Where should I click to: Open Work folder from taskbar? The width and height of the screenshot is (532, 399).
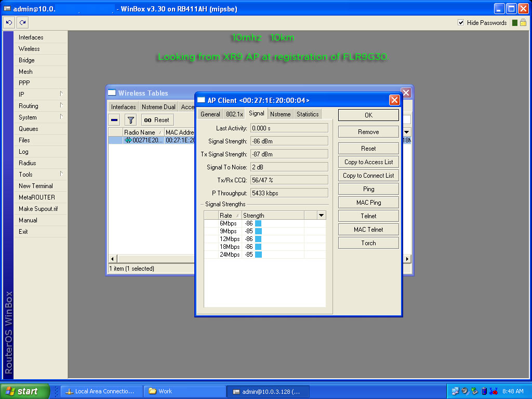click(x=185, y=391)
